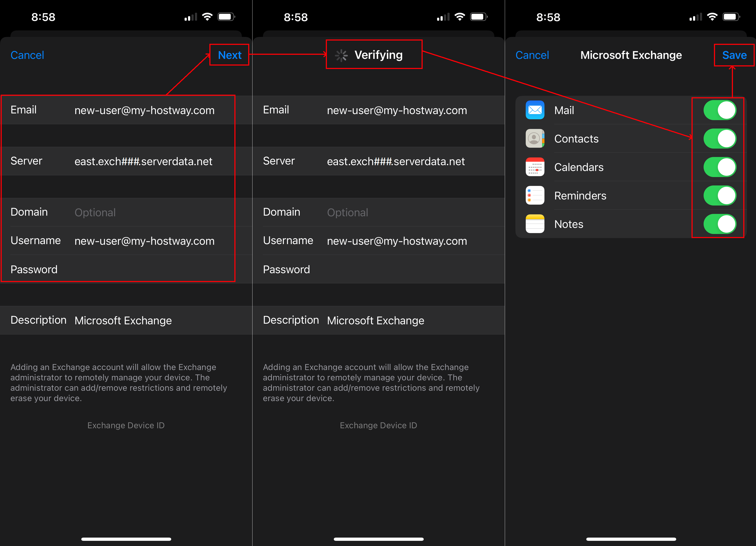This screenshot has width=756, height=546.
Task: Click the Next button to verify credentials
Action: [x=229, y=55]
